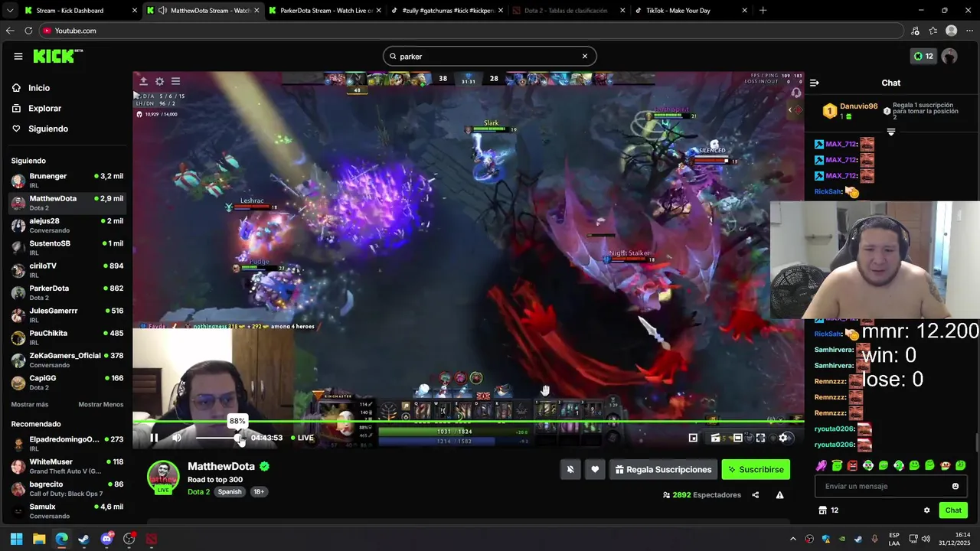Image resolution: width=980 pixels, height=551 pixels.
Task: Open ParkerDota channel in following list
Action: (67, 292)
